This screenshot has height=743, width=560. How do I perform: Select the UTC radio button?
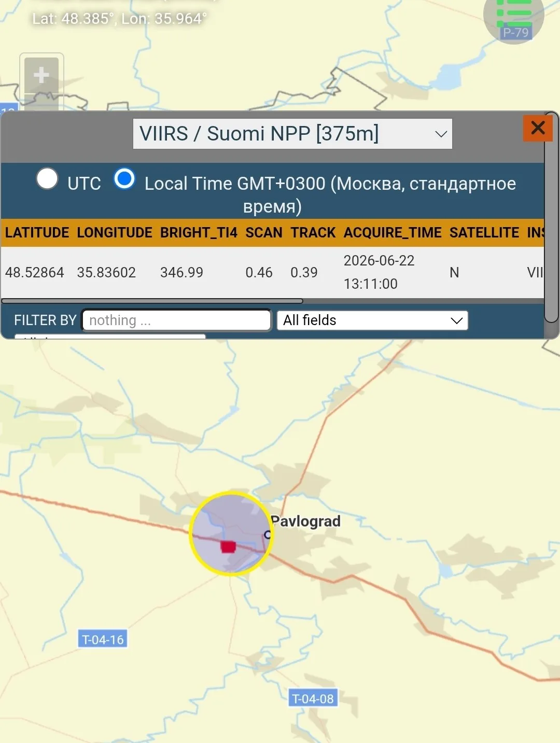click(47, 179)
